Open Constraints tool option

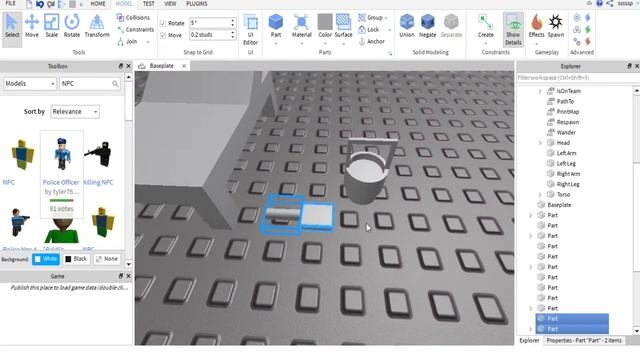135,30
